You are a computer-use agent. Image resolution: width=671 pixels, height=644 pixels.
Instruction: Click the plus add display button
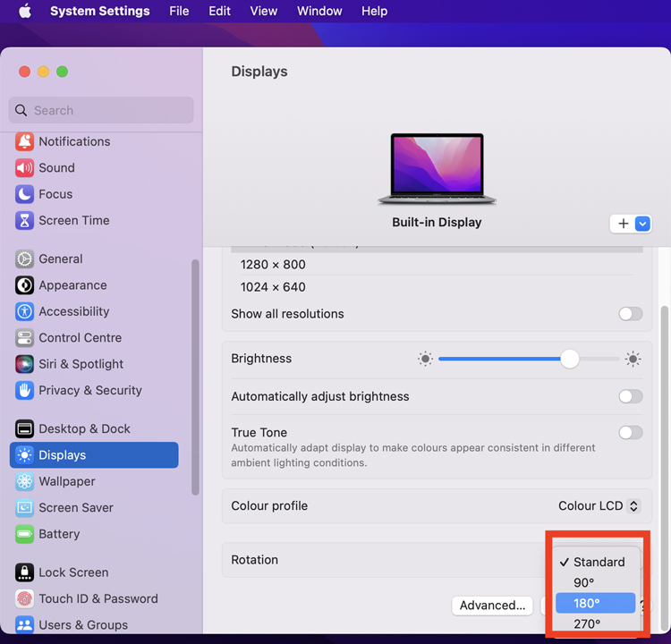coord(623,224)
